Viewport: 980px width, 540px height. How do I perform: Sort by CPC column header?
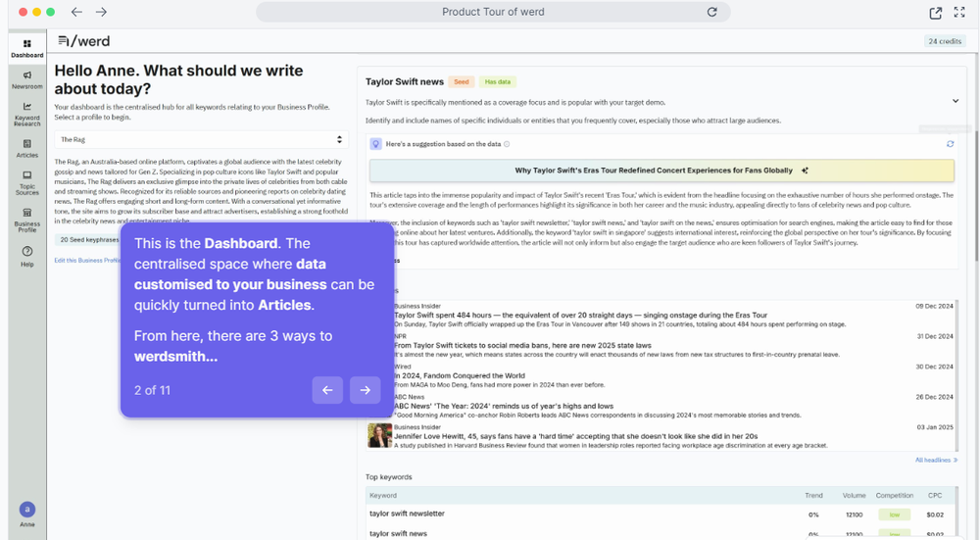[934, 495]
